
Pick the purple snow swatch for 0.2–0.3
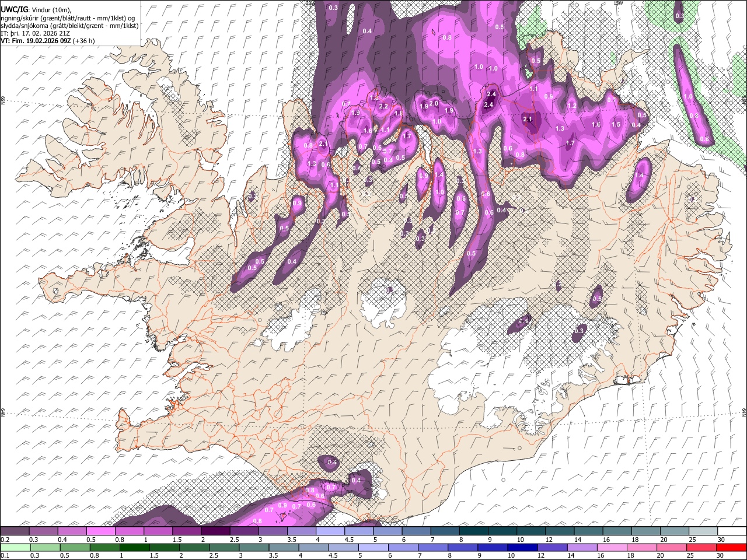tap(15, 531)
